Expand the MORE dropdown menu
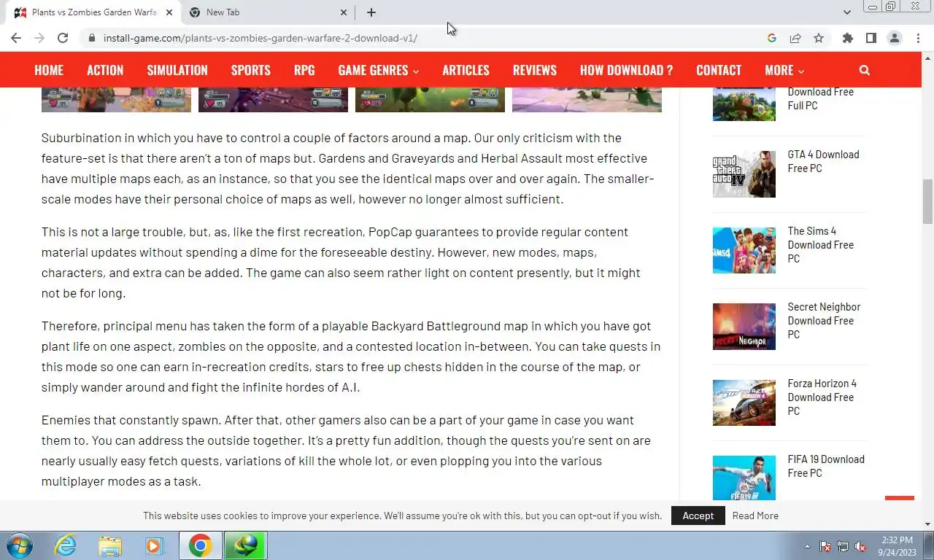This screenshot has height=560, width=934. coord(784,70)
